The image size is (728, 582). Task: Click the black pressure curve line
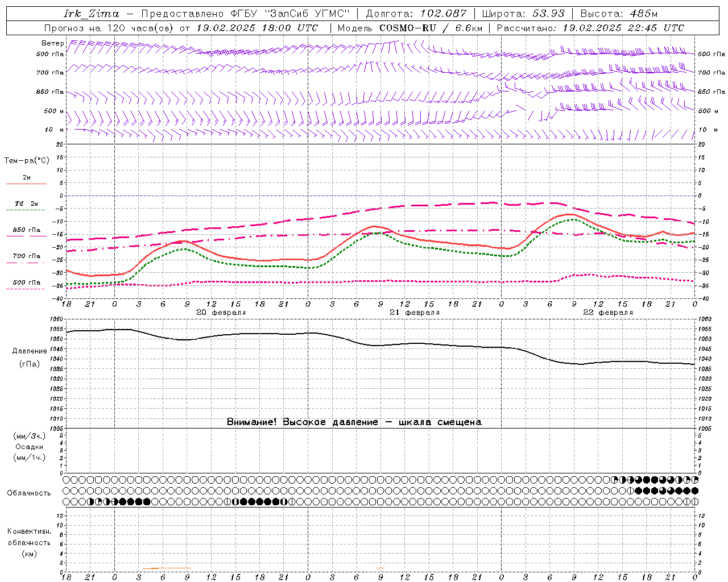click(381, 346)
